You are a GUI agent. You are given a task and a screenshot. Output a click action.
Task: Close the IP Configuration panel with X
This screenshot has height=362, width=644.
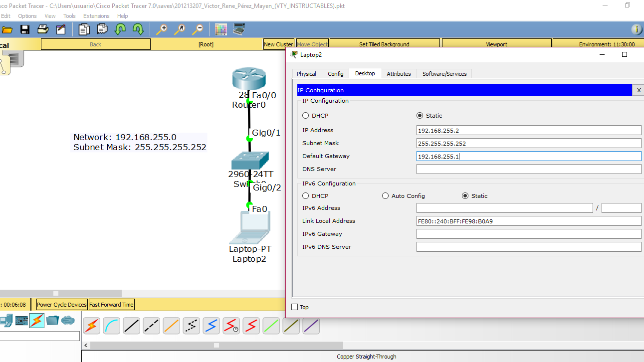pyautogui.click(x=639, y=90)
